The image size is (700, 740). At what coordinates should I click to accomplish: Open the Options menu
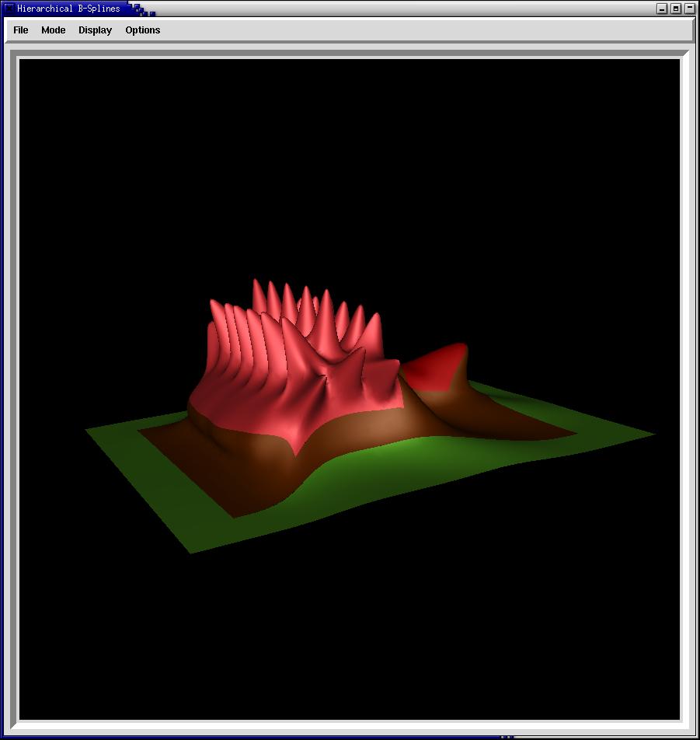coord(143,30)
